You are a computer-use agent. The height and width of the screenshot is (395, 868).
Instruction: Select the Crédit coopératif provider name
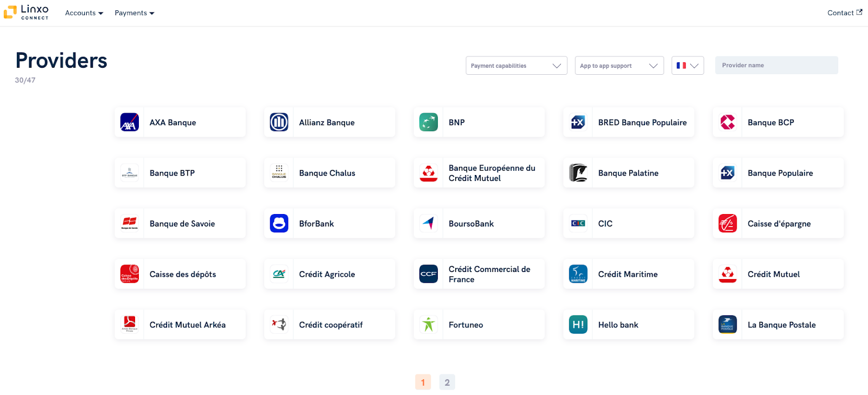[331, 325]
